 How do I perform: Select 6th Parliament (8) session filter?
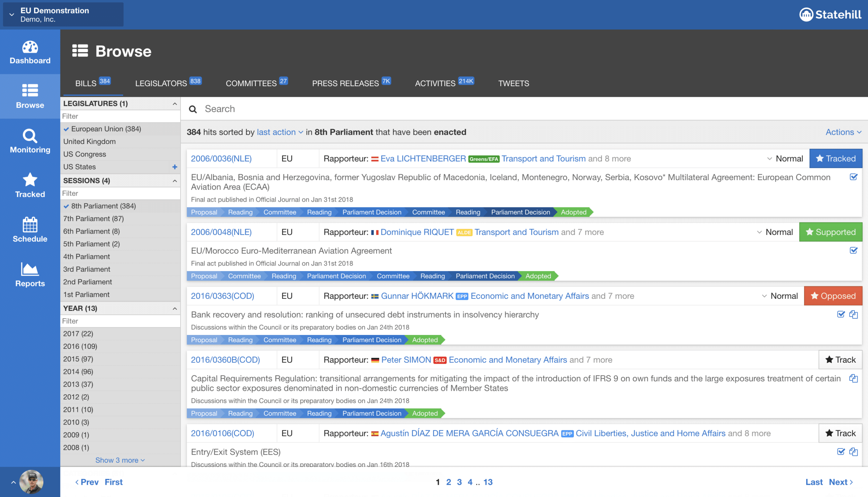click(x=120, y=231)
